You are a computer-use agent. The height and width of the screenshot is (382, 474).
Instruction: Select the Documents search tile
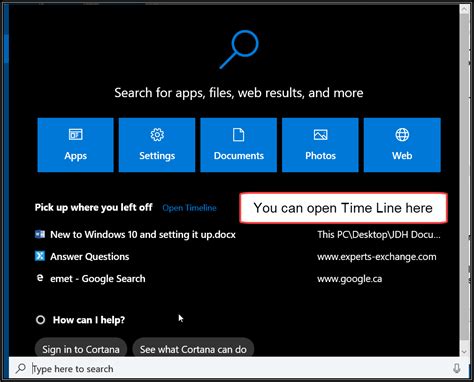pos(238,145)
